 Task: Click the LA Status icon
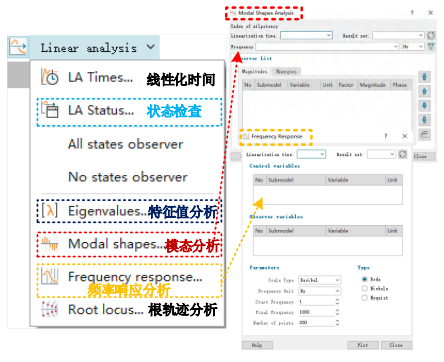click(x=50, y=110)
